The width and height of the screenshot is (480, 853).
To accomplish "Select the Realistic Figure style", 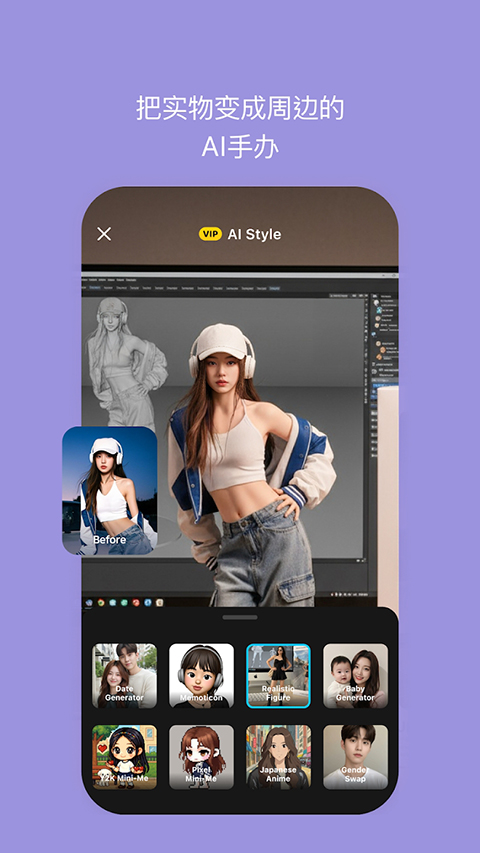I will 278,676.
